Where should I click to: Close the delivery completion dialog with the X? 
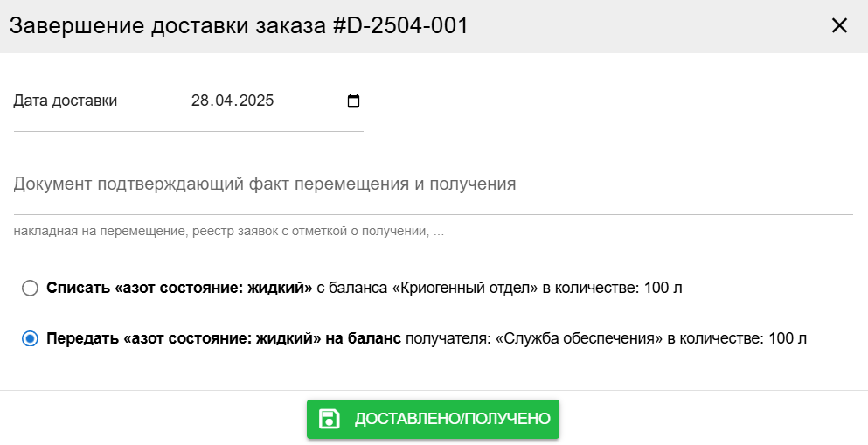tap(839, 25)
